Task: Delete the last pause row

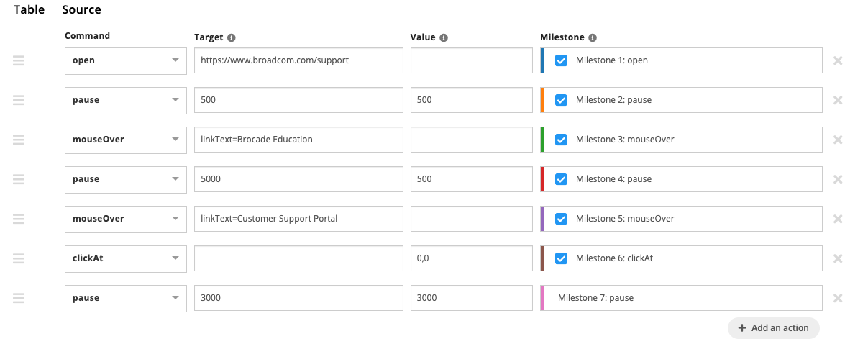Action: tap(838, 298)
